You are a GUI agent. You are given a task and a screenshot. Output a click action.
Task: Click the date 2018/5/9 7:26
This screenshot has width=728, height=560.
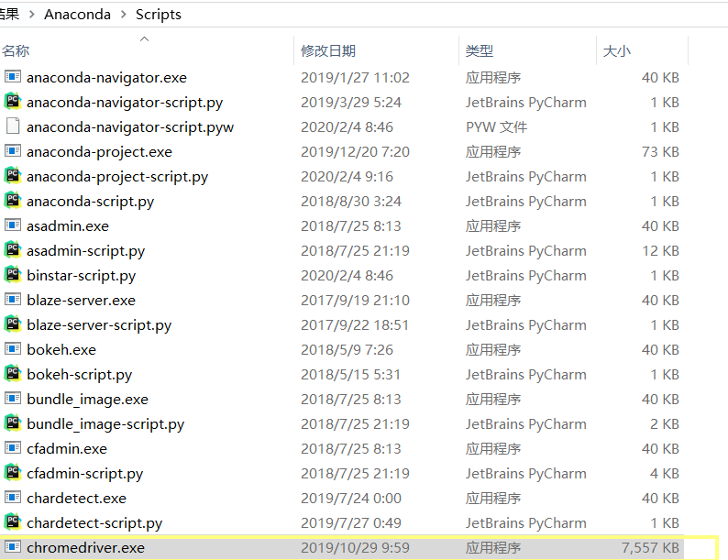click(x=347, y=350)
